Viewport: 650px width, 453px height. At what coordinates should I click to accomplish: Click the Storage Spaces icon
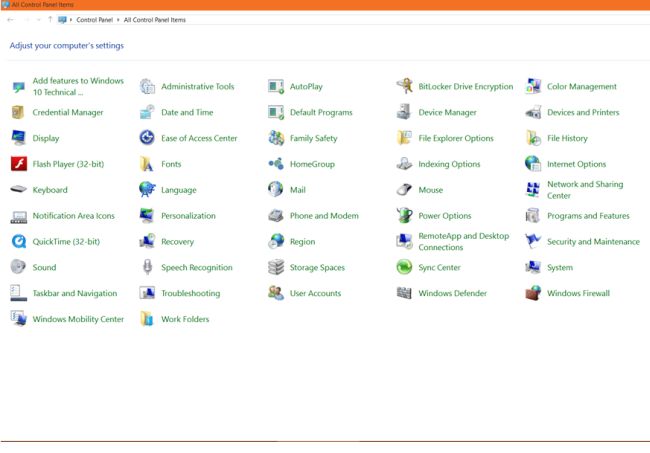(276, 267)
